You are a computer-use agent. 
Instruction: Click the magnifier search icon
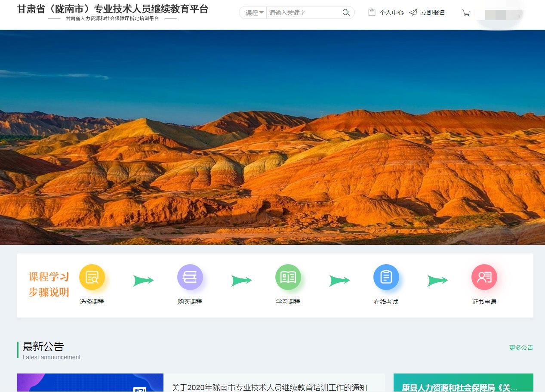tap(346, 12)
